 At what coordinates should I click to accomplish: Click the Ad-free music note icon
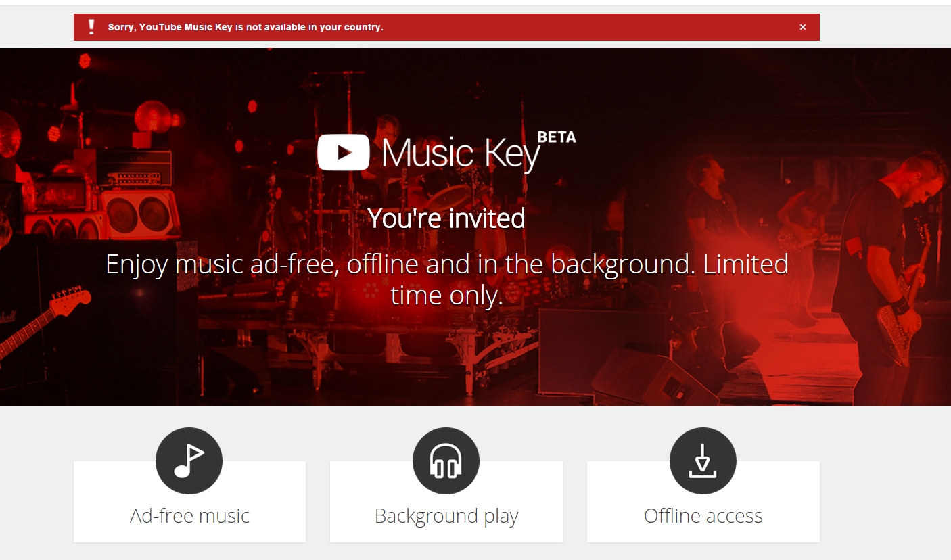click(x=189, y=461)
